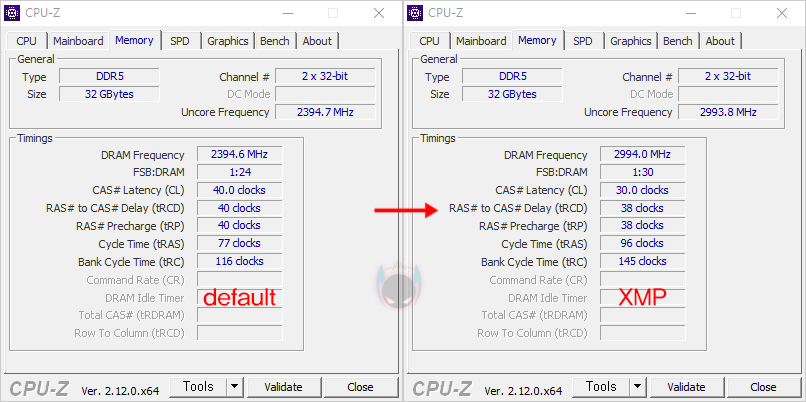The image size is (806, 402).
Task: Click the tRAS 77 clocks value
Action: [240, 243]
